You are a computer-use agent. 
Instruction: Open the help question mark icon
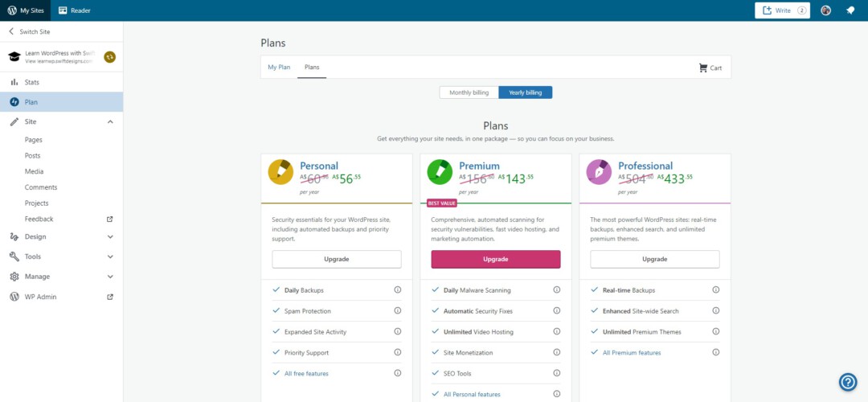pyautogui.click(x=848, y=382)
